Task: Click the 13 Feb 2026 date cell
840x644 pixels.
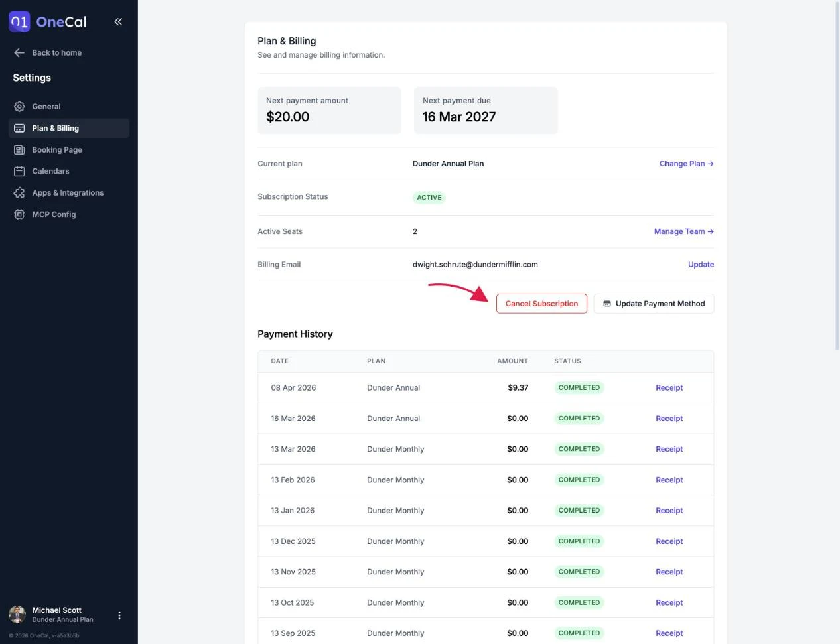Action: (293, 480)
